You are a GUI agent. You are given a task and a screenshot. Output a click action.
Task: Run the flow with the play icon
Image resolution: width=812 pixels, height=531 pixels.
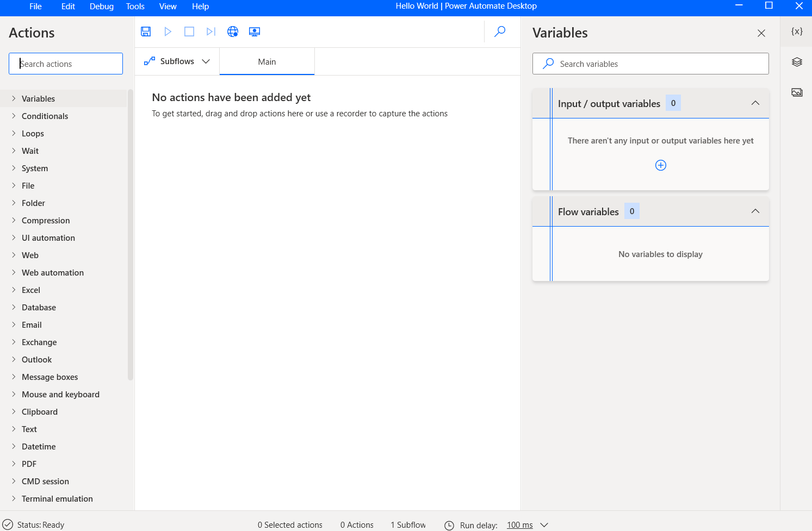(168, 32)
